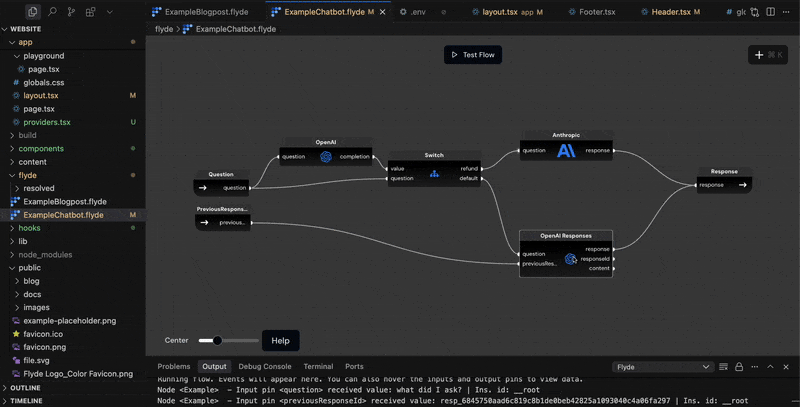Expand the components folder
800x407 pixels.
(x=41, y=148)
